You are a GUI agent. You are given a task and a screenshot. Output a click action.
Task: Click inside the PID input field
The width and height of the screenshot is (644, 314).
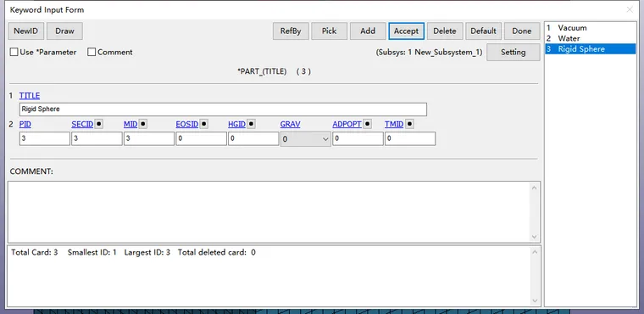click(44, 138)
